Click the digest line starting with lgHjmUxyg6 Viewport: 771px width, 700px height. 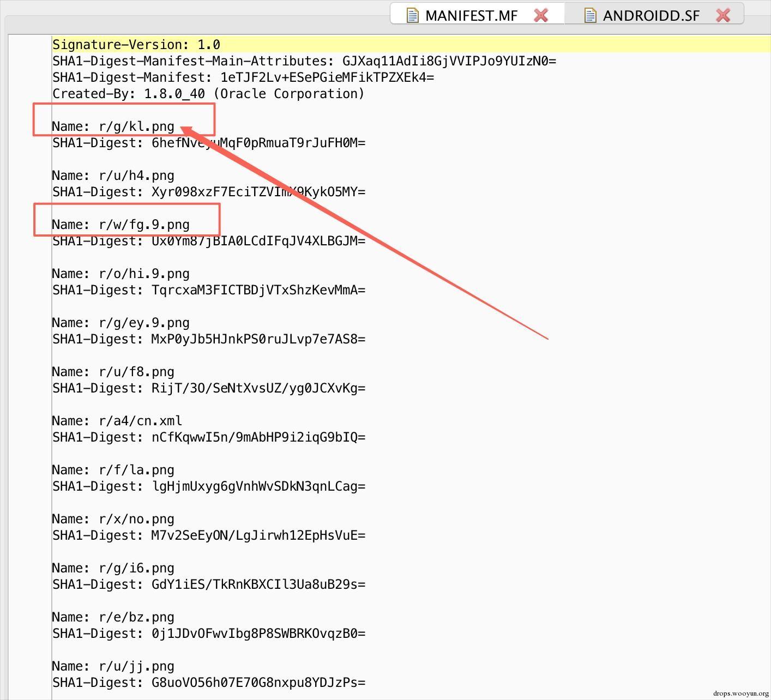pos(209,486)
